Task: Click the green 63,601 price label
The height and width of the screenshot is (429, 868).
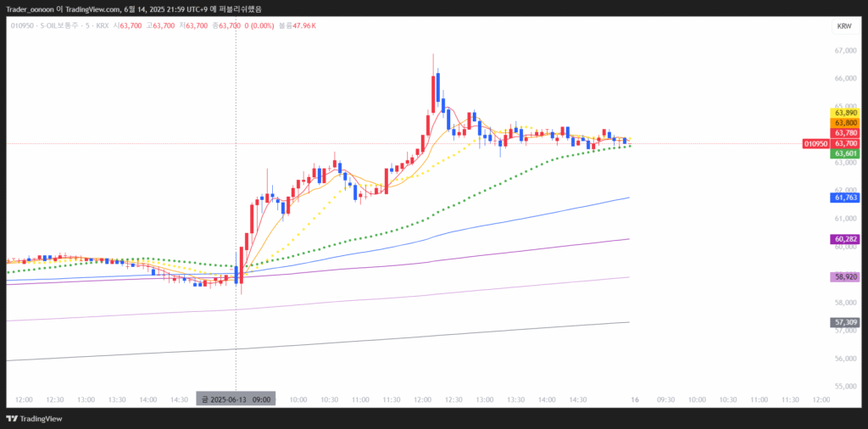Action: [846, 153]
